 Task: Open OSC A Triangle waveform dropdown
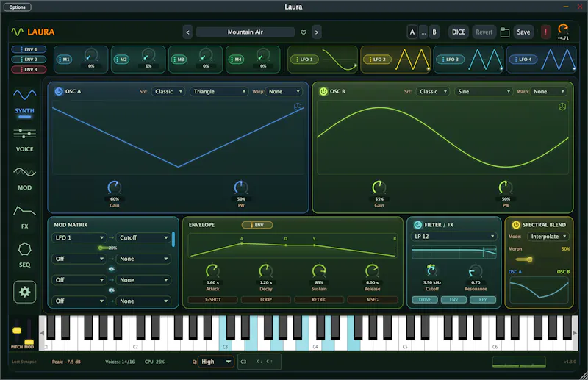(x=219, y=92)
